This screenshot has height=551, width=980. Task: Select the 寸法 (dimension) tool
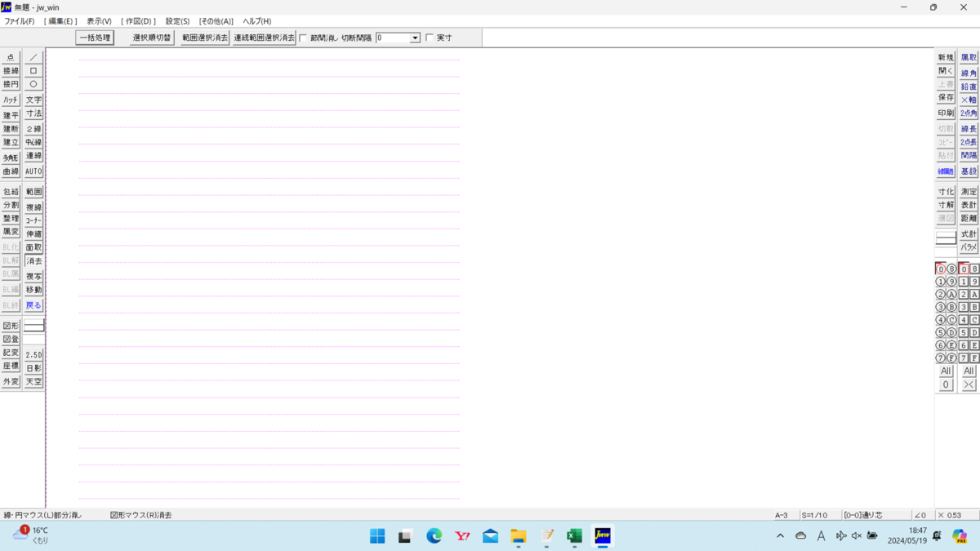[x=33, y=113]
